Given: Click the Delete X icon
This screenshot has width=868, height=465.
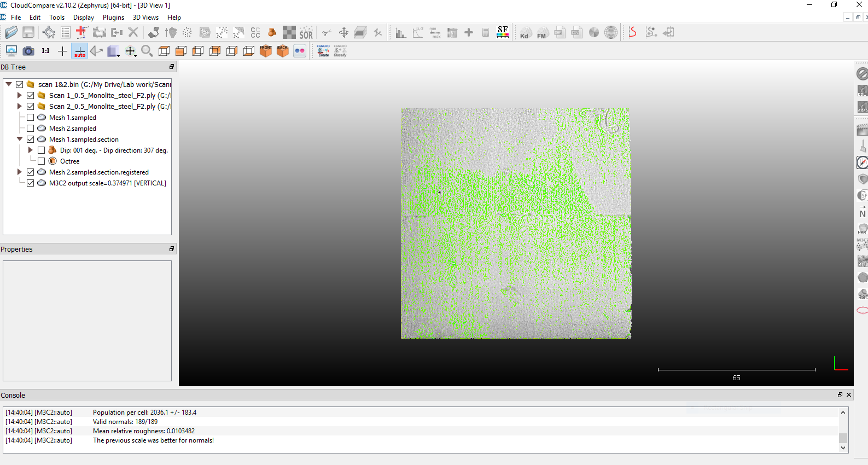Looking at the screenshot, I should (x=133, y=33).
